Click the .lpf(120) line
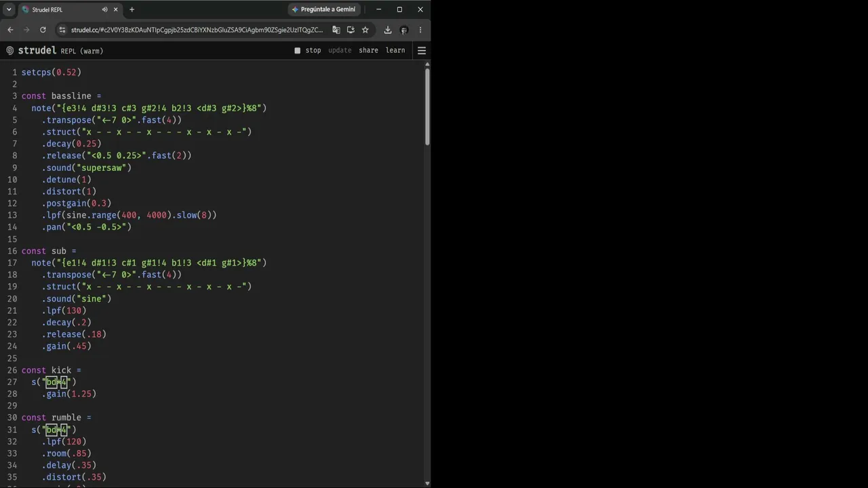868x488 pixels. click(x=64, y=442)
